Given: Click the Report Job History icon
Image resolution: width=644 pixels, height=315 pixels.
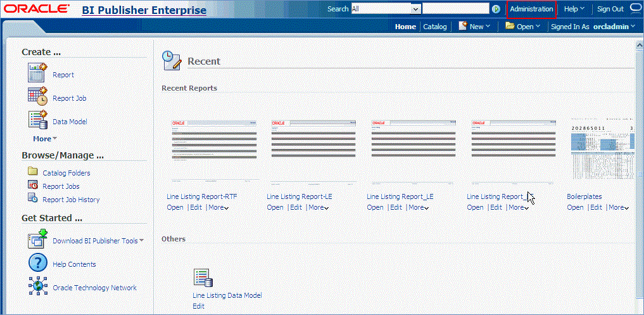Looking at the screenshot, I should 33,198.
